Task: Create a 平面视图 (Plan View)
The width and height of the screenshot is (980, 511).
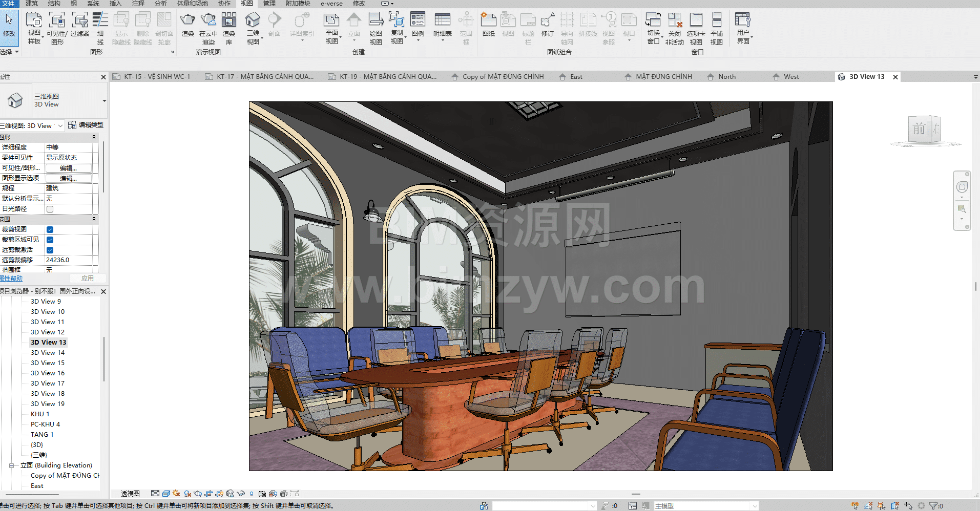Action: pyautogui.click(x=331, y=28)
